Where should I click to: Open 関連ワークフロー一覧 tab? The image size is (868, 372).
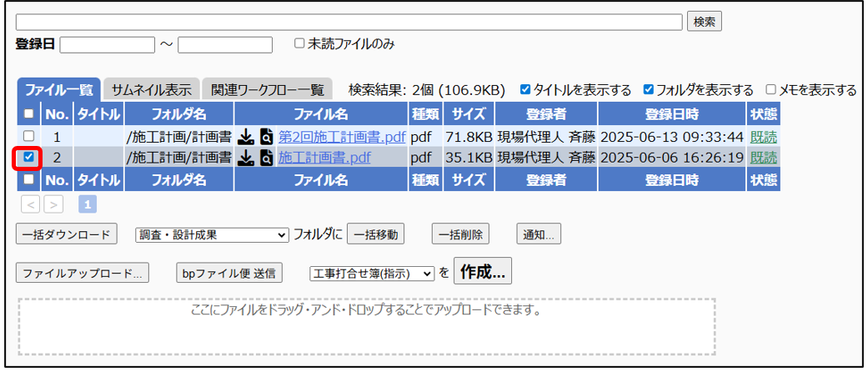[267, 90]
